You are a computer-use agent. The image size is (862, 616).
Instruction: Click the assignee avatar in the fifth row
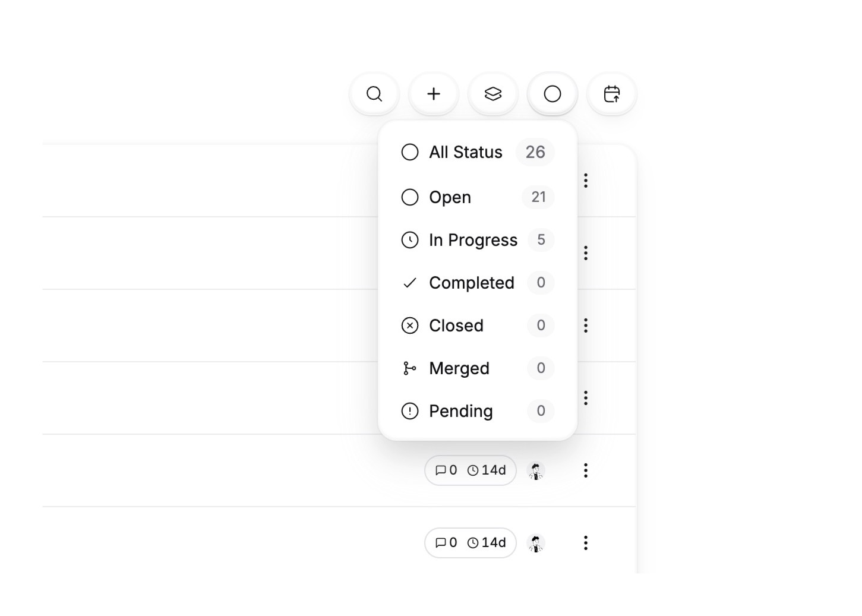click(x=536, y=470)
